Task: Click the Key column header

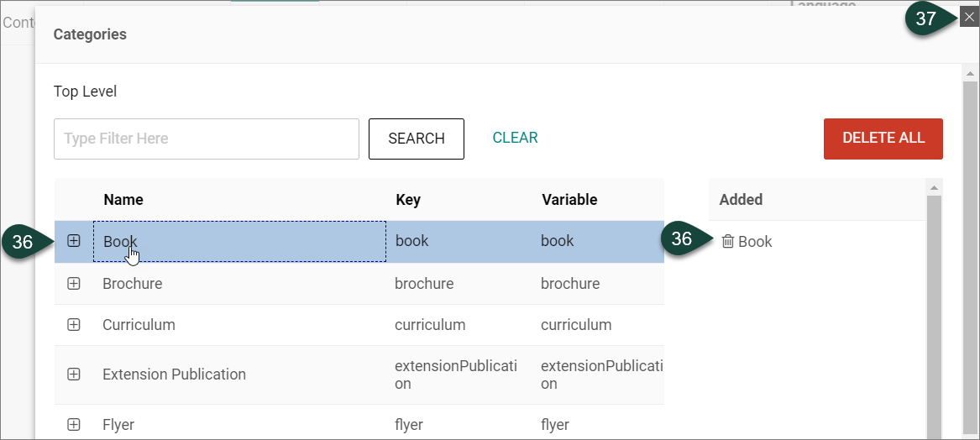Action: click(408, 200)
